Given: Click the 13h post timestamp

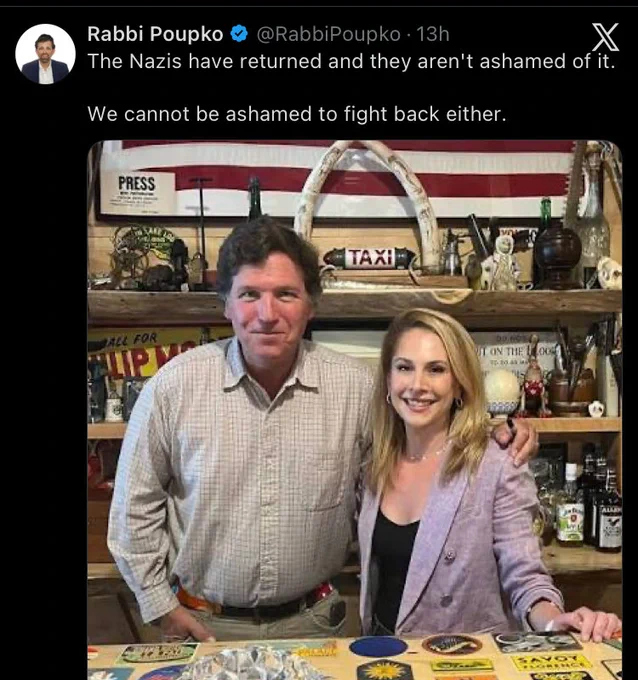Looking at the screenshot, I should tap(432, 34).
